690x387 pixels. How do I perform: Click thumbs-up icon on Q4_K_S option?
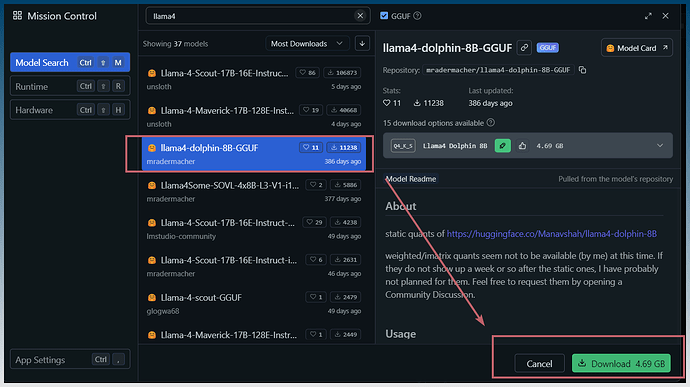(522, 146)
